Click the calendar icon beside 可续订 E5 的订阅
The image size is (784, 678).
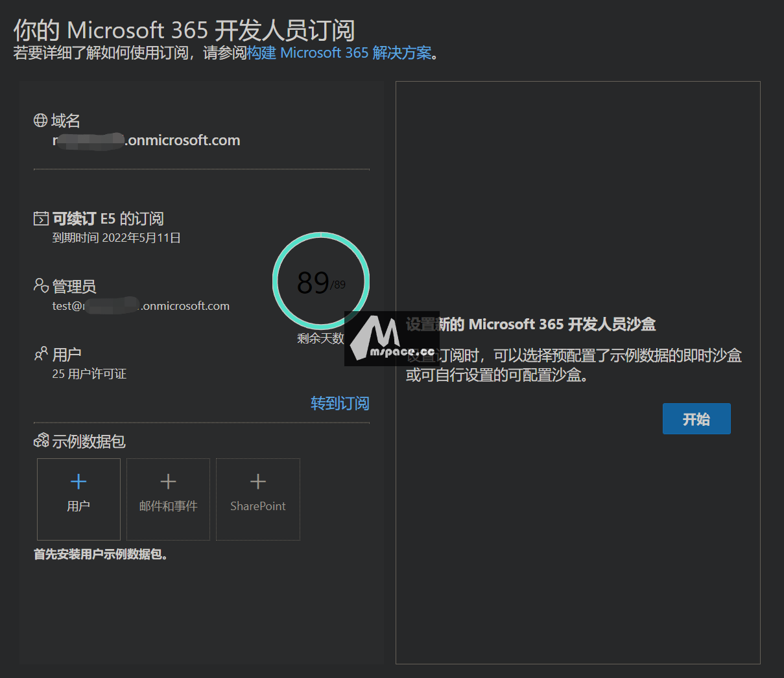click(x=41, y=218)
